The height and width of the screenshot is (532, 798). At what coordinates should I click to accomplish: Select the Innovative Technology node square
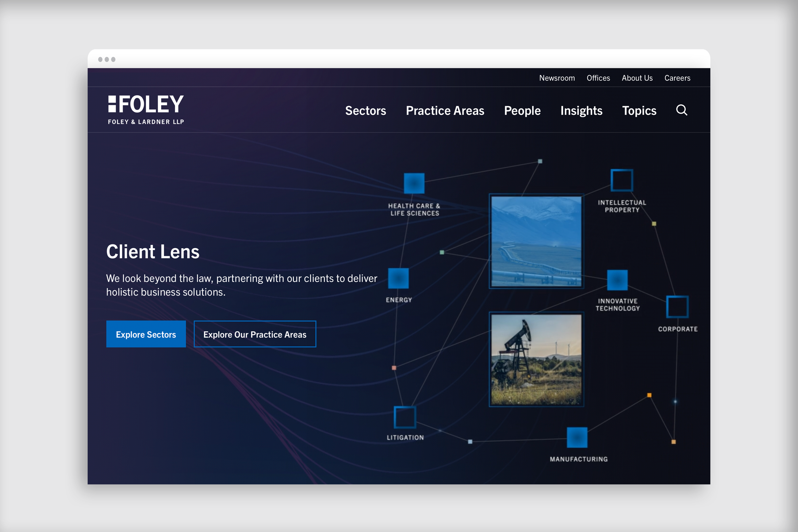coord(617,280)
